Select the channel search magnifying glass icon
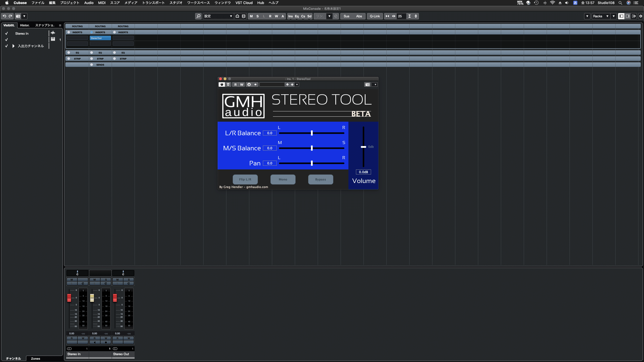The height and width of the screenshot is (362, 644). pyautogui.click(x=198, y=16)
